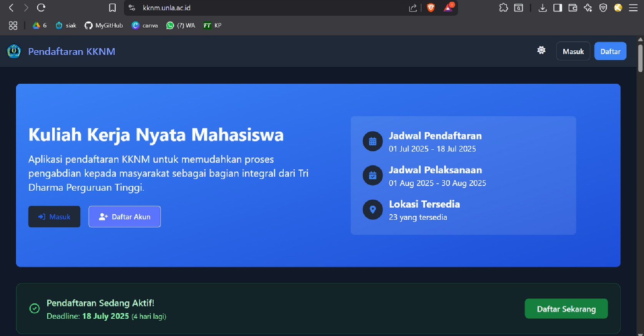Click the Pendaftaran KKNM logo icon
This screenshot has height=336, width=644.
pyautogui.click(x=14, y=51)
